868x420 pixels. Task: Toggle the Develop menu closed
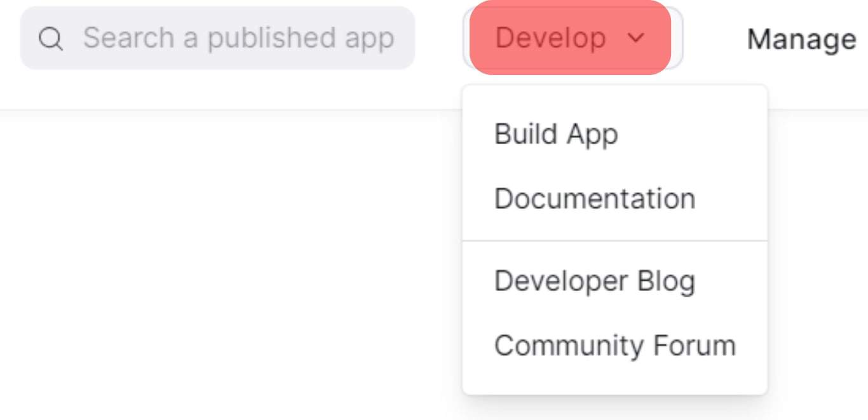pos(570,38)
